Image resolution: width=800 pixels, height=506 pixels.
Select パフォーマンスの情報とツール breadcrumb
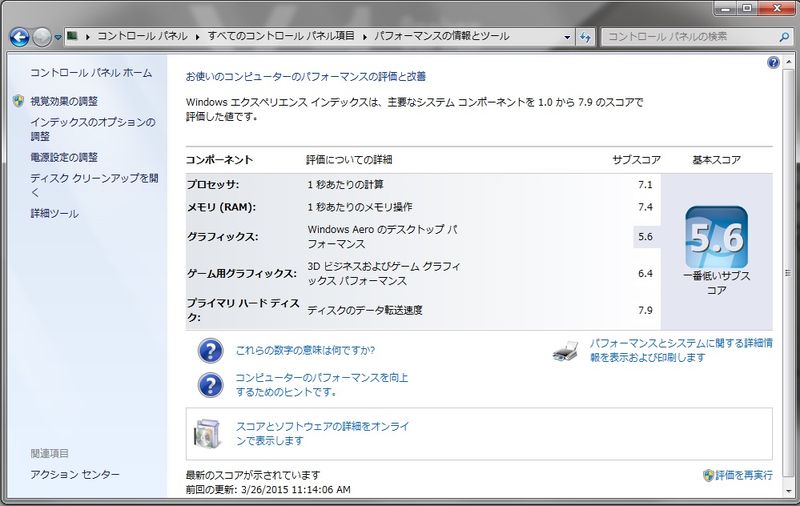441,36
